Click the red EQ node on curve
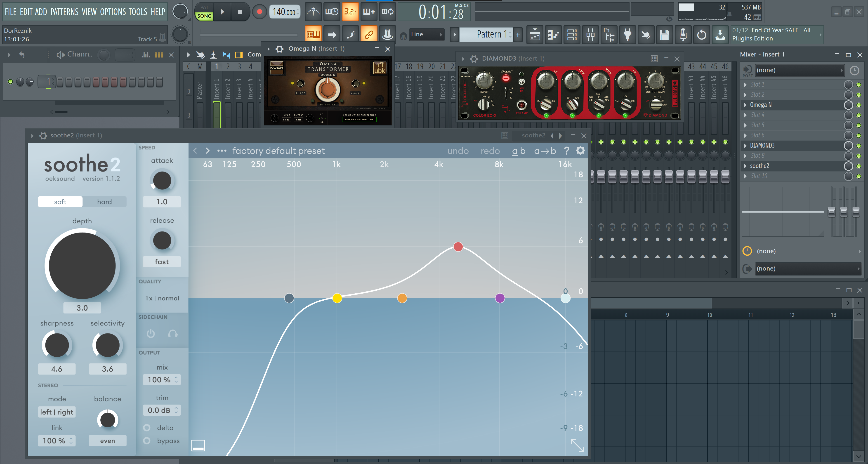The height and width of the screenshot is (464, 868). tap(458, 247)
